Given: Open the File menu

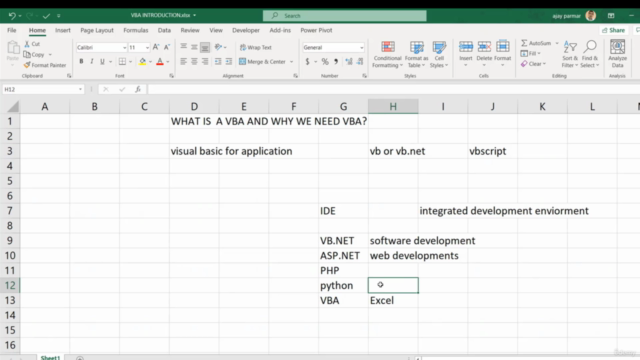Looking at the screenshot, I should click(x=12, y=30).
